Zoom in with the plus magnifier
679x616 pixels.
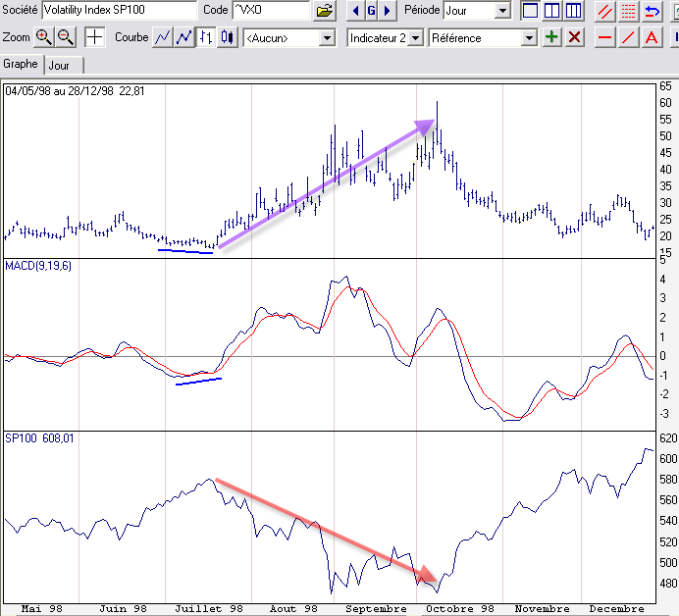click(43, 37)
